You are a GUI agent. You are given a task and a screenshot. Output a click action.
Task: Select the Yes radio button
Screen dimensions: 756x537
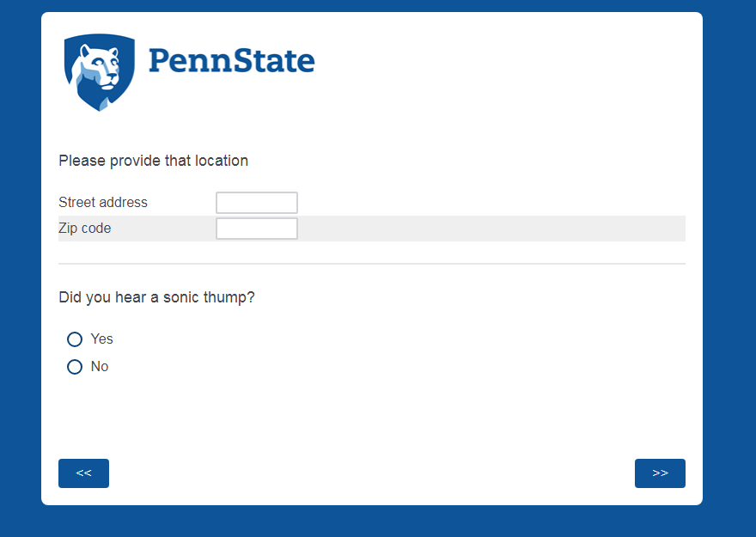click(x=75, y=339)
